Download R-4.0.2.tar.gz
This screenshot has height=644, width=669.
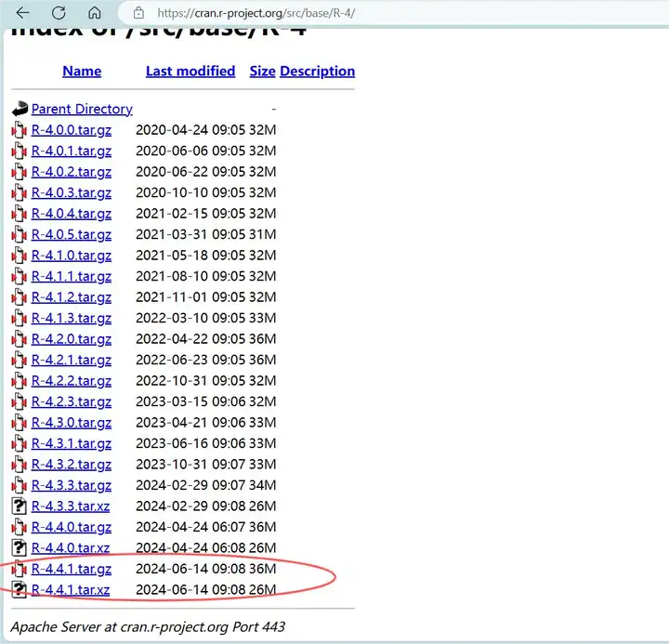tap(72, 172)
